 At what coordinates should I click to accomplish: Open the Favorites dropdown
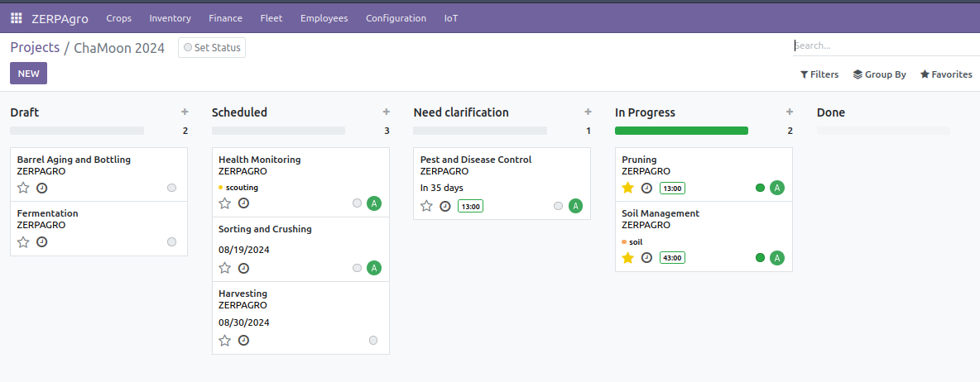[x=946, y=74]
